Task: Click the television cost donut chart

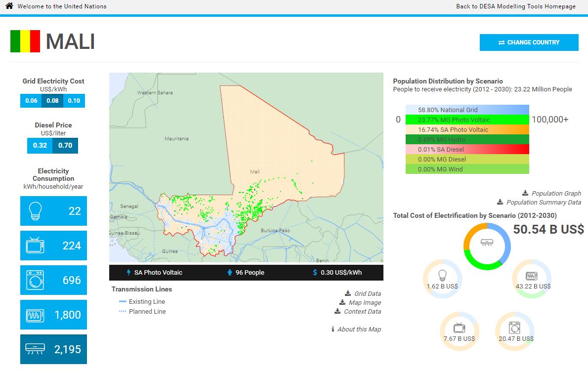Action: (459, 331)
